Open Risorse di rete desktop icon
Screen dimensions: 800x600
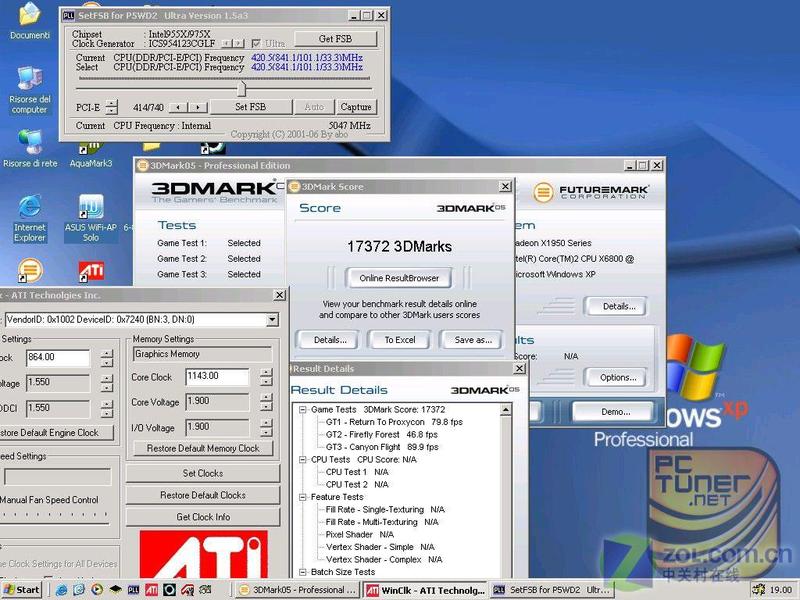coord(31,149)
